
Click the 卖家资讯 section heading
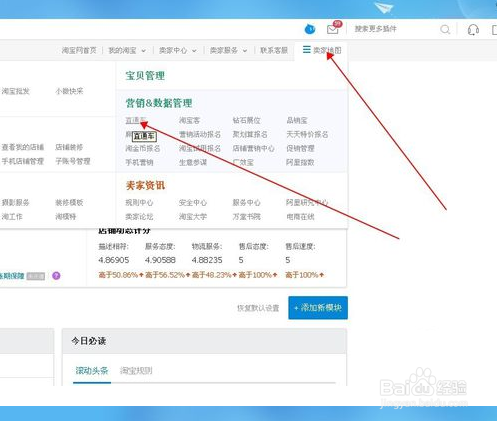point(145,185)
